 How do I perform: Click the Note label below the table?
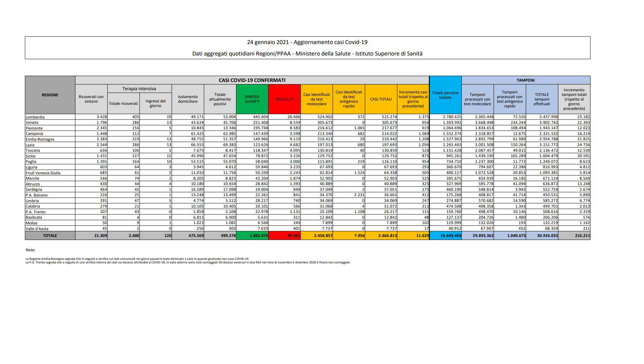coord(30,250)
